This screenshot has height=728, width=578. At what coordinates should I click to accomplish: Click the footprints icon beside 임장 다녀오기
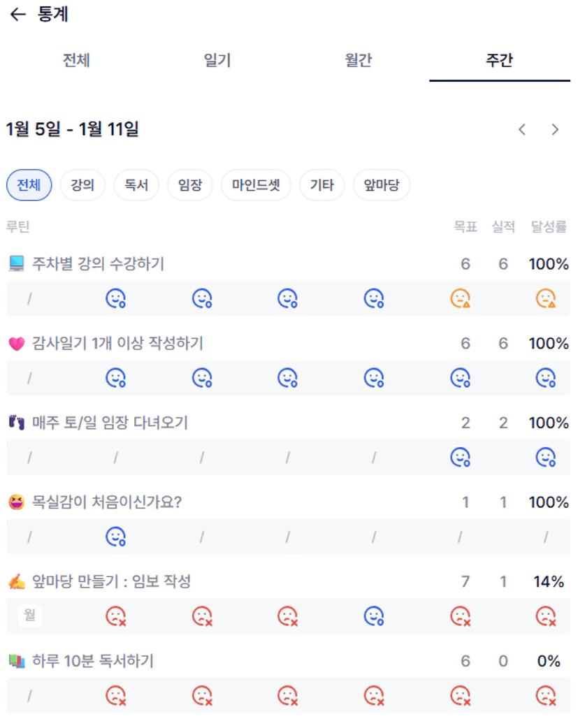coord(17,423)
